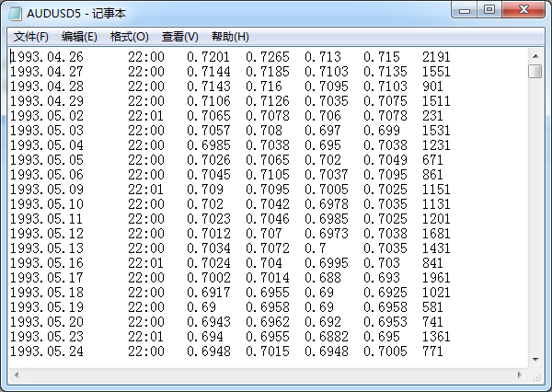The width and height of the screenshot is (552, 392).
Task: Click the horizontal scrollbar right arrow
Action: pyautogui.click(x=520, y=375)
